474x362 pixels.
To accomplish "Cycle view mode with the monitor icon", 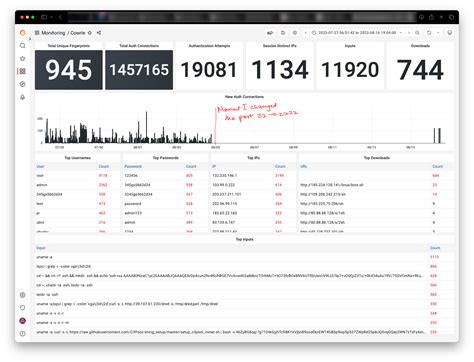I will (450, 33).
